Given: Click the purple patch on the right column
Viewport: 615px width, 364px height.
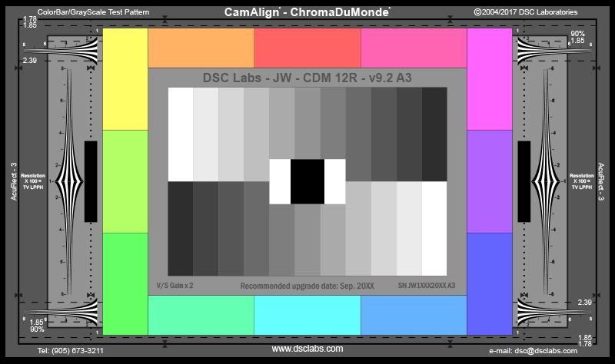Looking at the screenshot, I should point(490,181).
